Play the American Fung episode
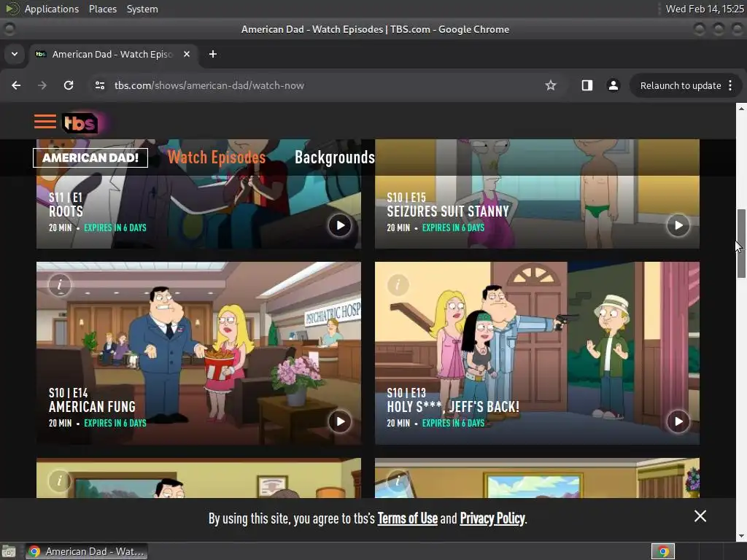The height and width of the screenshot is (560, 747). click(340, 421)
